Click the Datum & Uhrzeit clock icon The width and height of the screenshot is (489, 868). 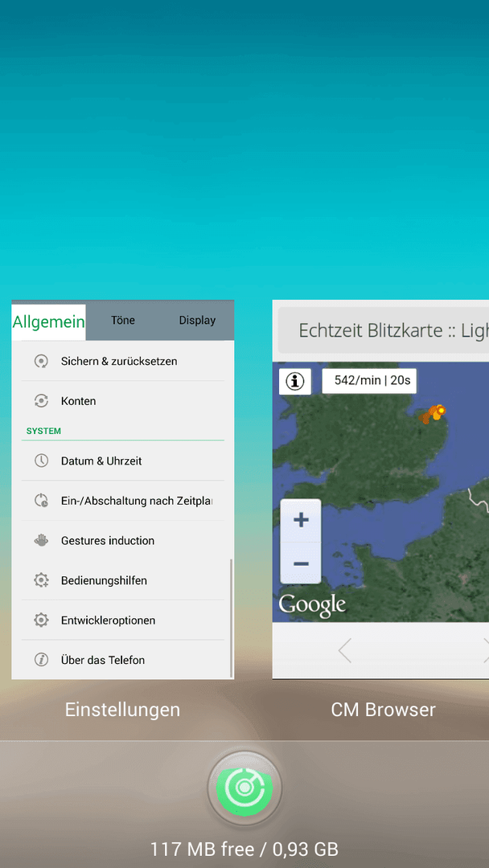point(41,461)
